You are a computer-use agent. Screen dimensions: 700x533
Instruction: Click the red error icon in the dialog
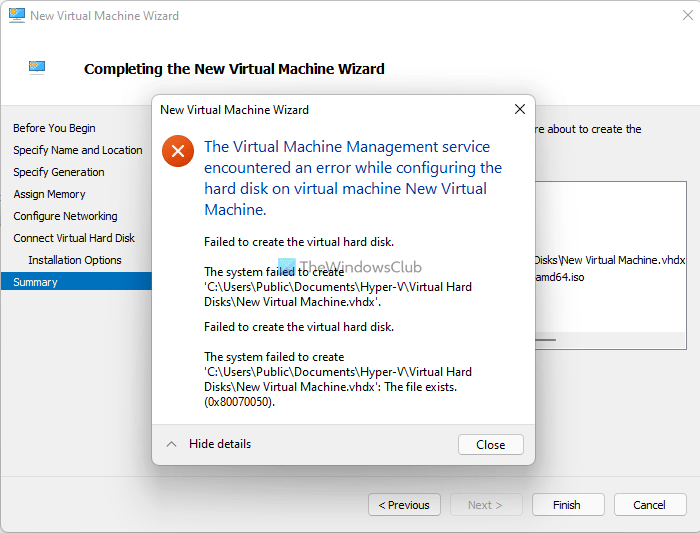click(x=178, y=151)
